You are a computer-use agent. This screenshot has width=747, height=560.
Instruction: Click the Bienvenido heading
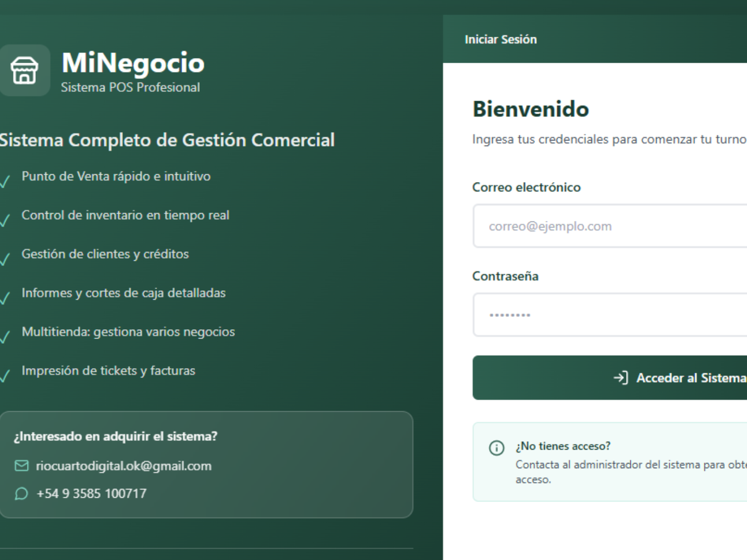tap(531, 109)
